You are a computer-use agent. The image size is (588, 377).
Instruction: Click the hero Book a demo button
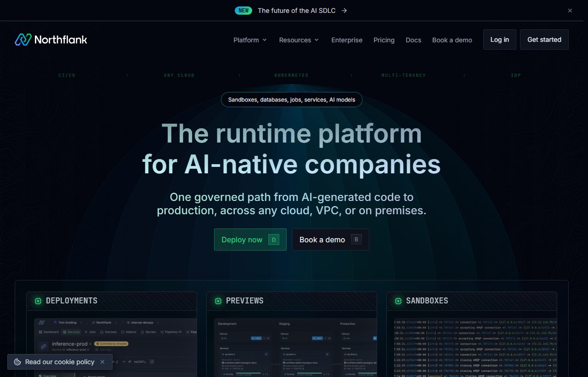(x=331, y=240)
